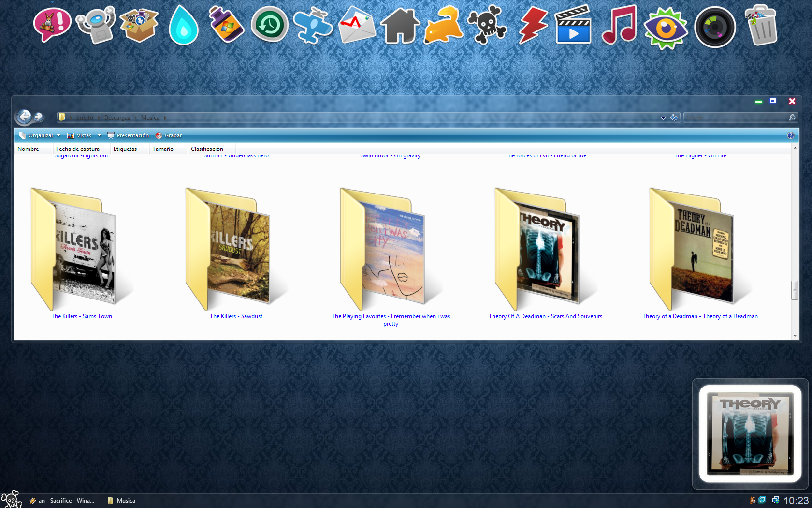The height and width of the screenshot is (508, 812).
Task: Start the Presentación slideshow
Action: (128, 135)
